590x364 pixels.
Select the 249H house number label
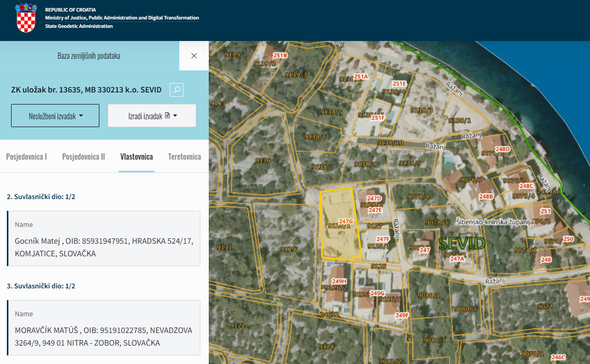coord(339,282)
